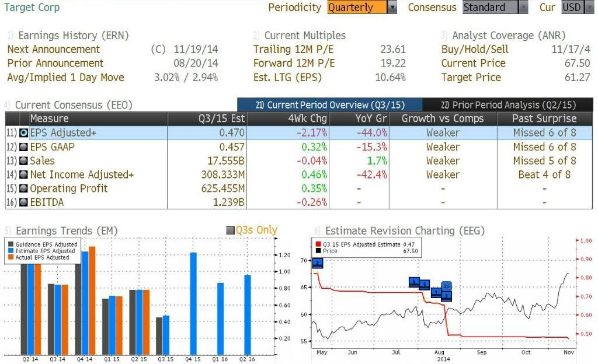Click Current Price value 67.50
Image resolution: width=598 pixels, height=364 pixels.
(578, 63)
